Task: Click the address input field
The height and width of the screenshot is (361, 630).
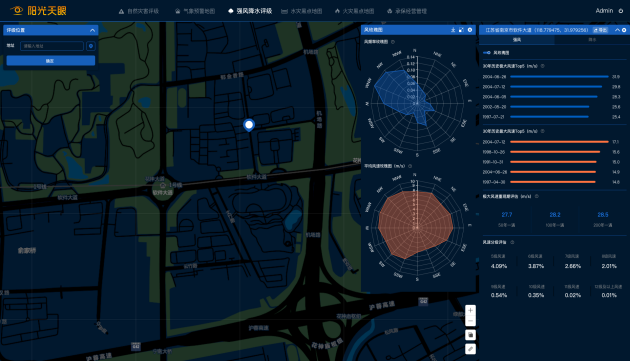Action: 52,46
